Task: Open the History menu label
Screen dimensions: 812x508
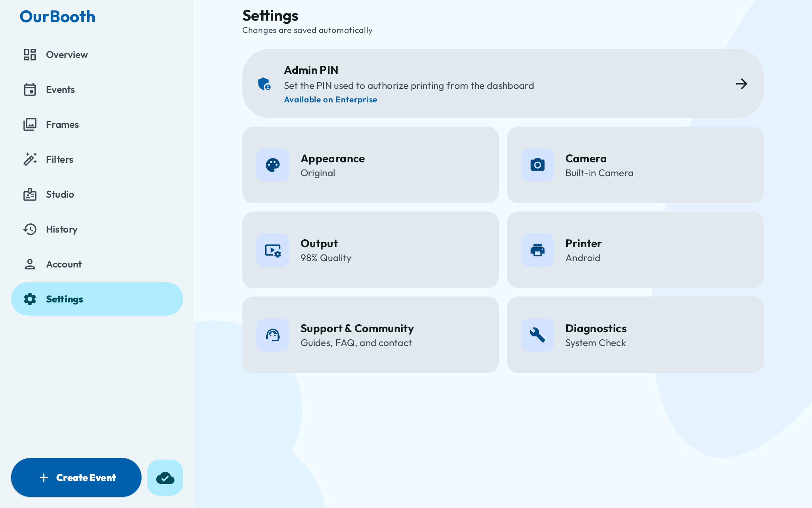Action: [x=61, y=229]
